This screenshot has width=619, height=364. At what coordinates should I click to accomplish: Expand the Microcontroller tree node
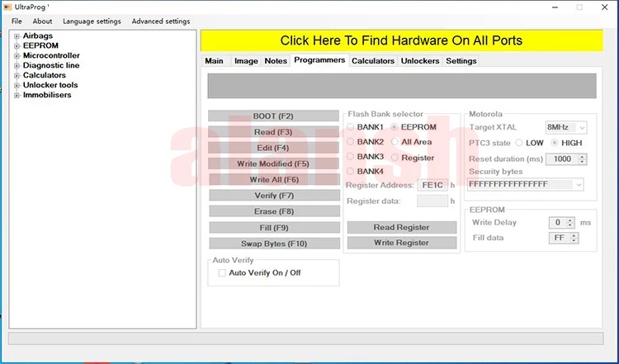(17, 56)
